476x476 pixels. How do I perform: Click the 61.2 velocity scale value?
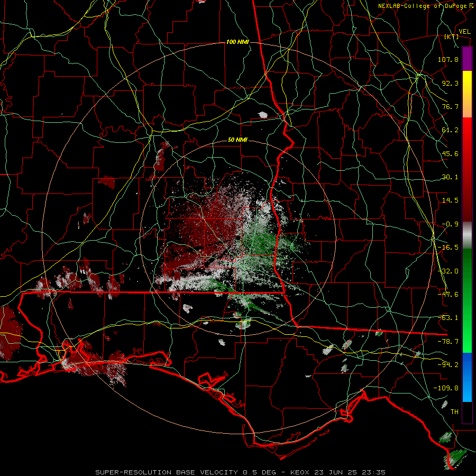pos(450,130)
